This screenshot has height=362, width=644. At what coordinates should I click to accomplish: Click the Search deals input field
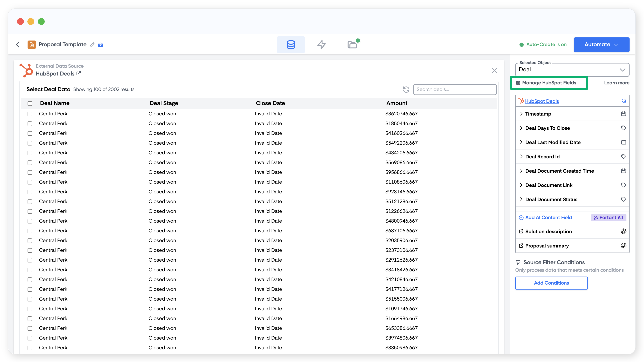pyautogui.click(x=455, y=89)
